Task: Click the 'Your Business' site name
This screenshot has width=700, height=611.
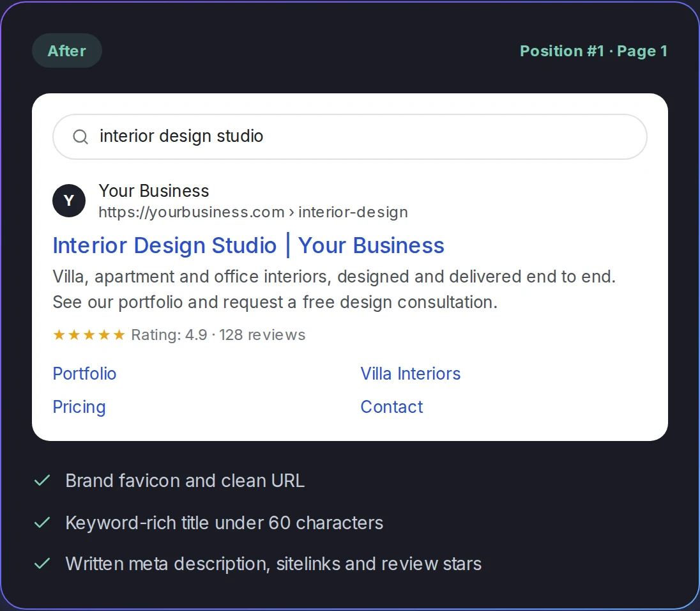Action: (x=153, y=190)
